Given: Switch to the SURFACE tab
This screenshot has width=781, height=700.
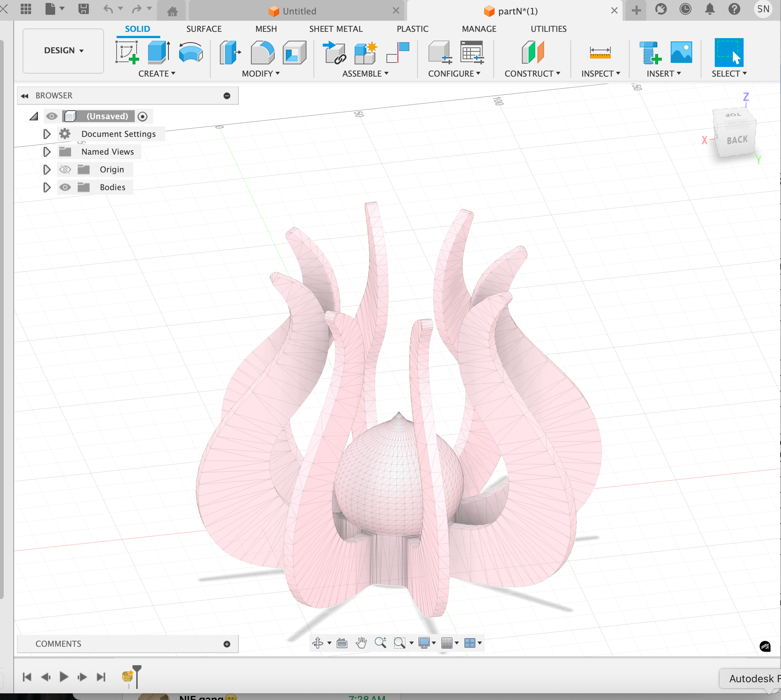Looking at the screenshot, I should [x=204, y=29].
